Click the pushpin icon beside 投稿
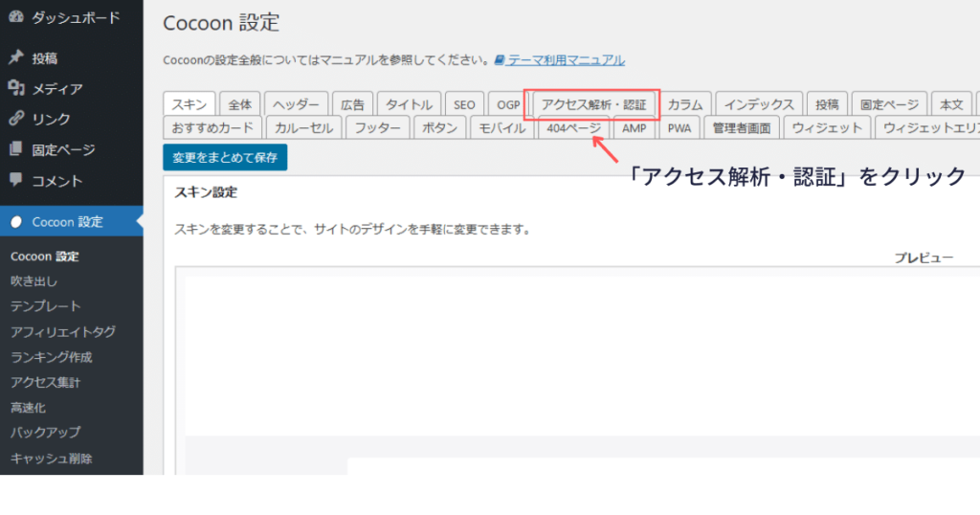 click(x=16, y=57)
